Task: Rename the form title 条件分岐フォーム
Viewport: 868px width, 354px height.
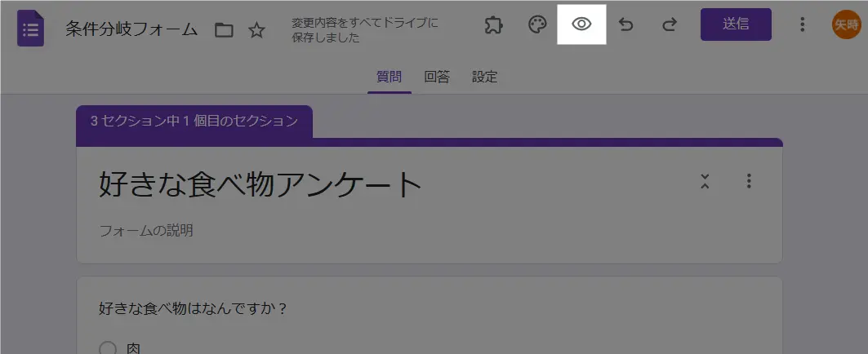Action: coord(131,29)
